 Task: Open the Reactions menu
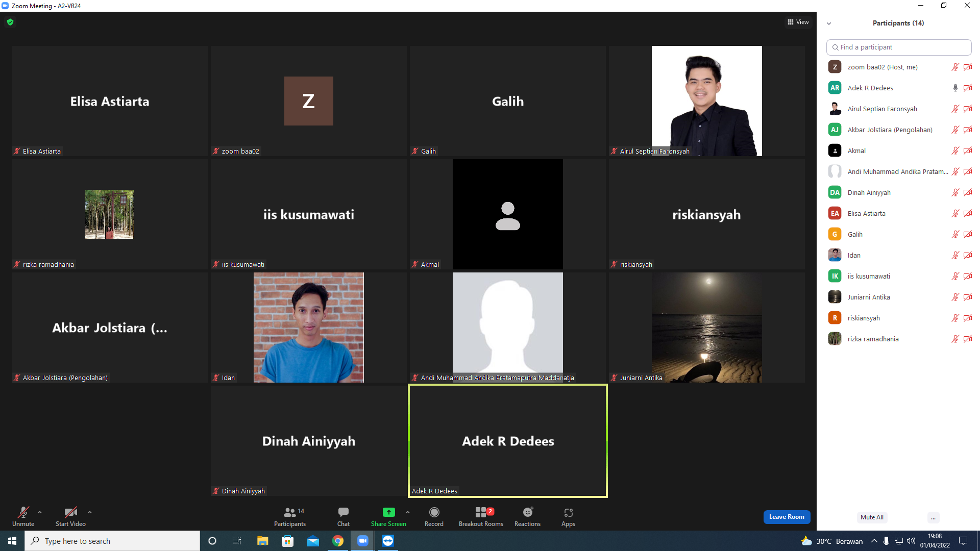[528, 516]
